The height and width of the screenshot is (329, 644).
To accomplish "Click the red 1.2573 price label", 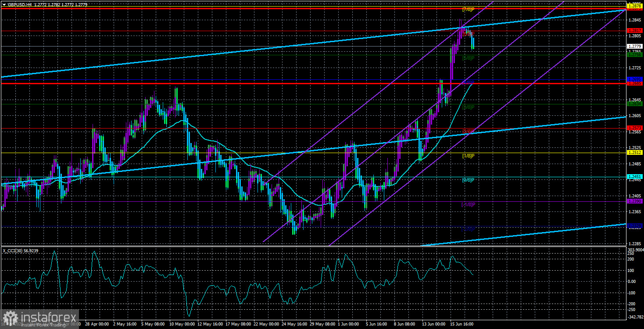I will click(x=634, y=128).
